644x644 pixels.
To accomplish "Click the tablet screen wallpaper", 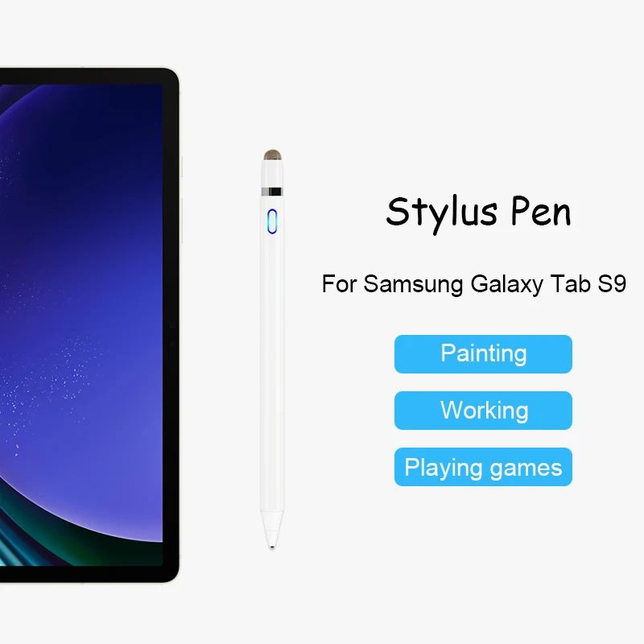I will 81,324.
